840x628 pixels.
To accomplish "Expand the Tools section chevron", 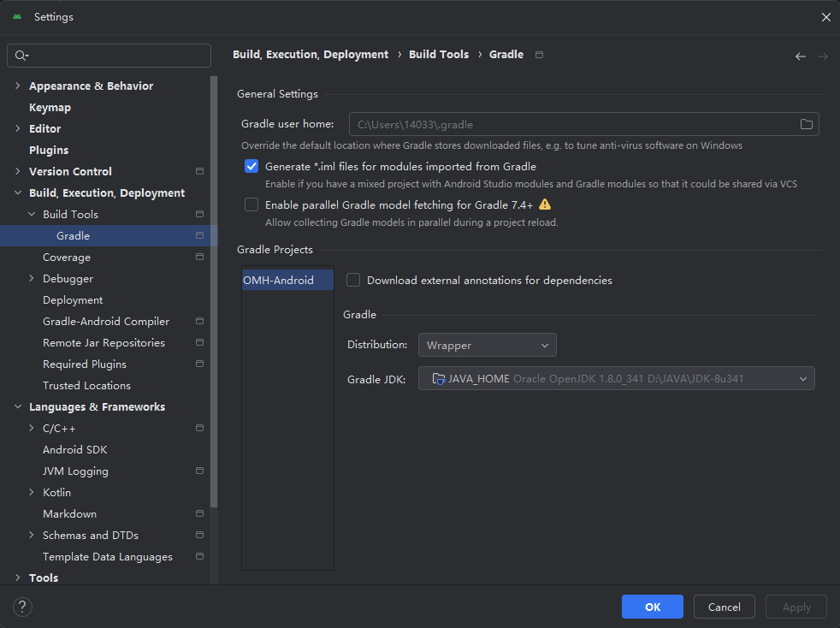I will (18, 578).
